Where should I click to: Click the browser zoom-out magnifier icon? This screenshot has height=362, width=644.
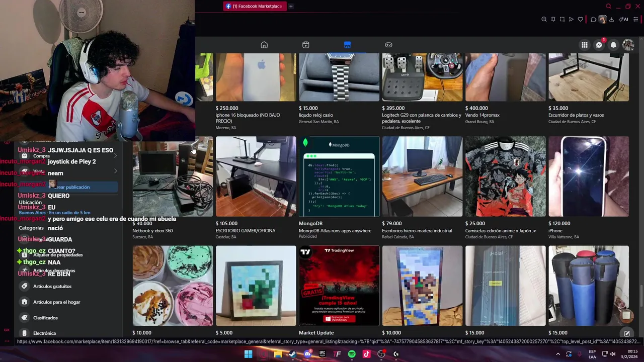544,20
